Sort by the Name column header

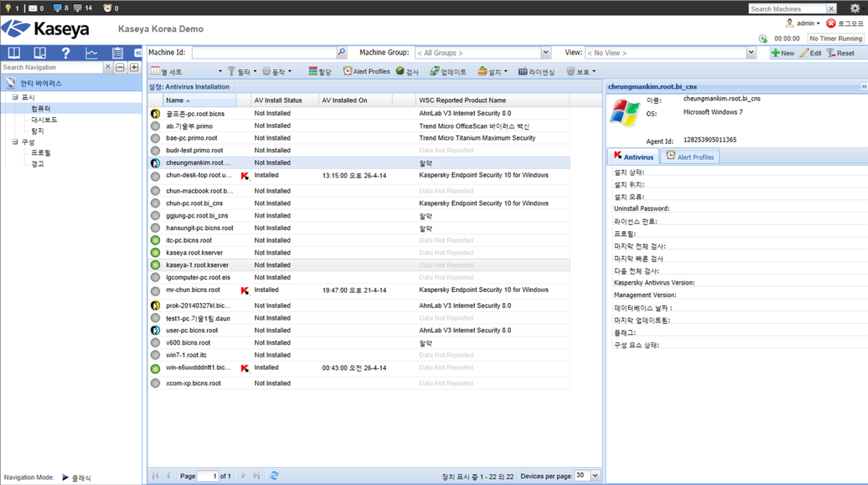[x=199, y=100]
